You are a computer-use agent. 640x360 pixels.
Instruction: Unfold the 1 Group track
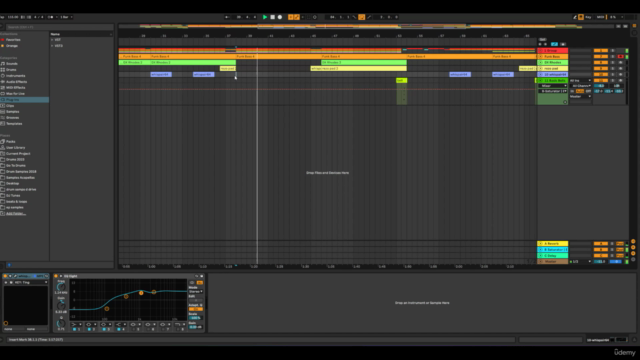point(540,51)
